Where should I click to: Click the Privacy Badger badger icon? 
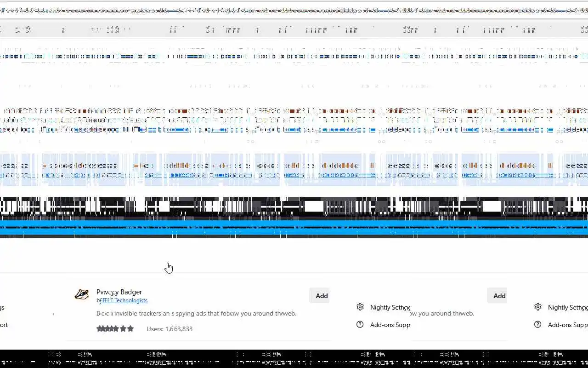pos(82,294)
